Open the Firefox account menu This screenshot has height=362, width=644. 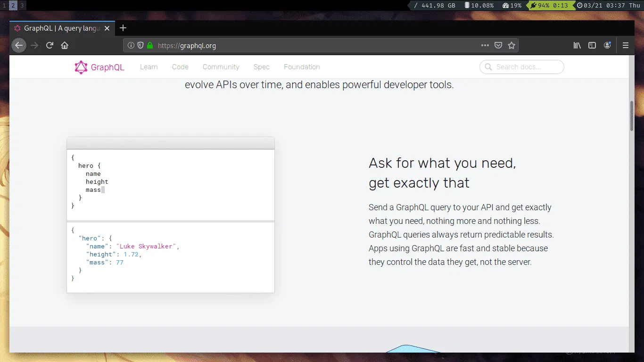607,45
